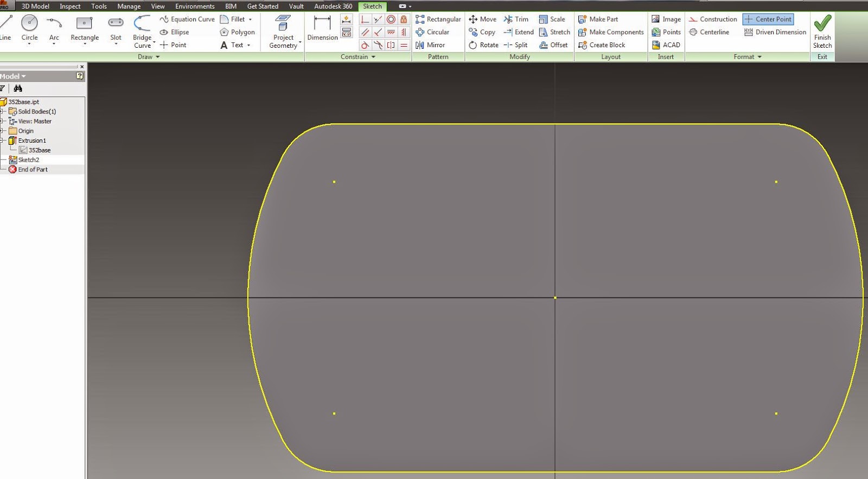Screen dimensions: 868x479
Task: Go to the Environments tab
Action: (195, 6)
